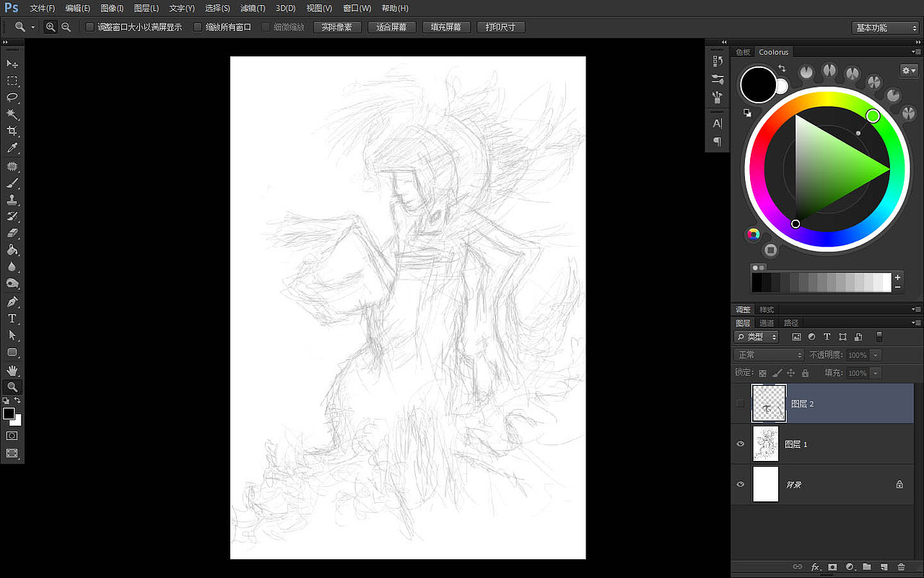The height and width of the screenshot is (578, 924).
Task: Enable 调整窗口大小以满屏显示 checkbox
Action: click(x=90, y=27)
